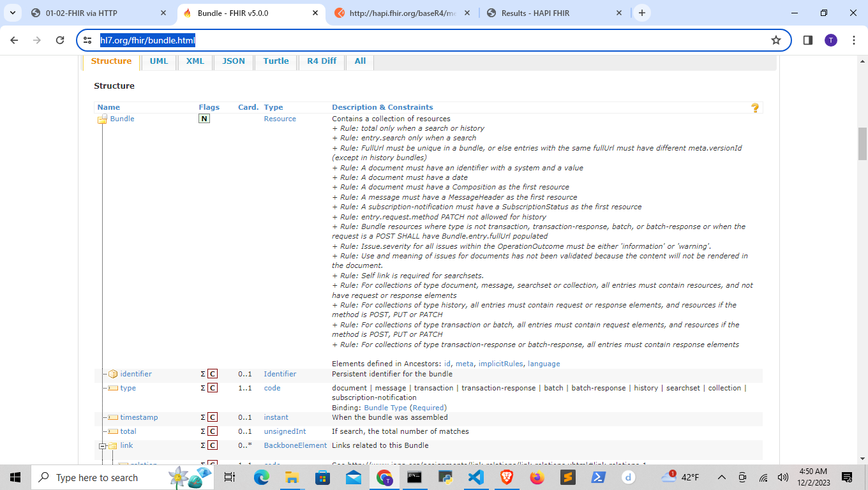Follow the implicitRules ancestor link

click(501, 364)
